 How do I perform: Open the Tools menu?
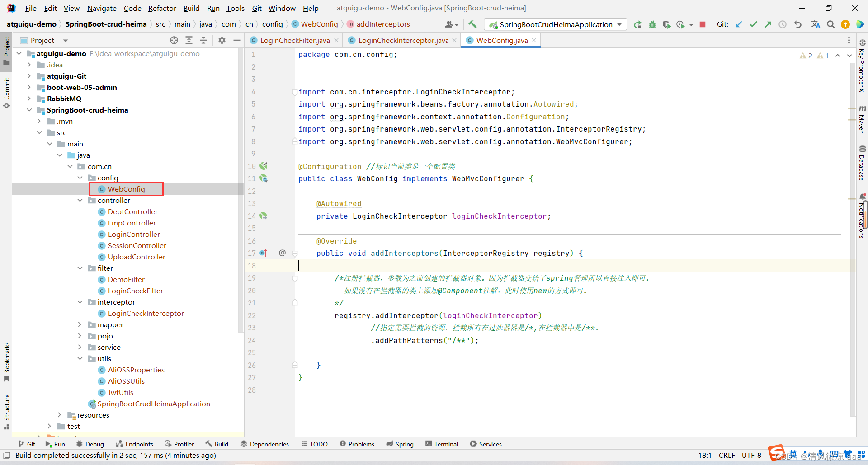[x=235, y=8]
